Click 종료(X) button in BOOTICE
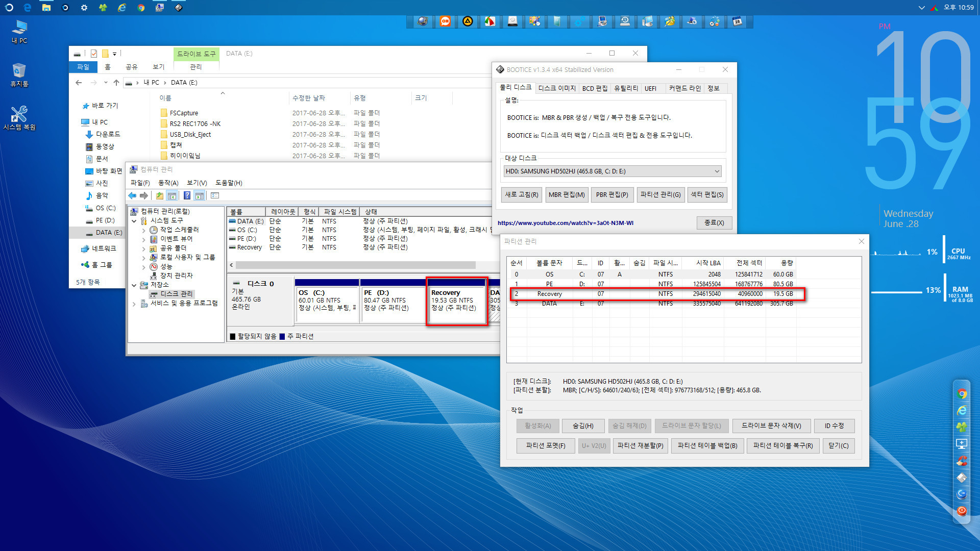The image size is (980, 551). (714, 223)
